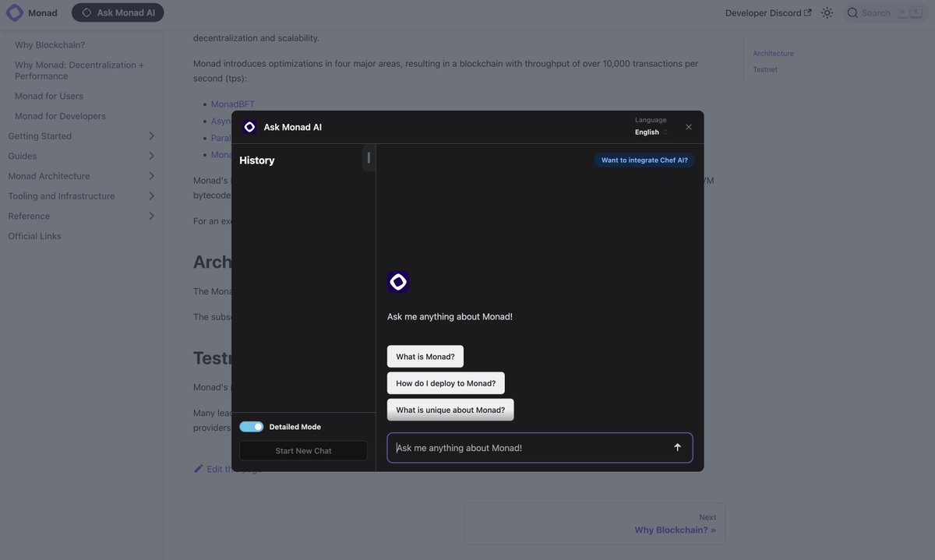Click external link icon beside Developer Discord
Image resolution: width=935 pixels, height=560 pixels.
(808, 13)
